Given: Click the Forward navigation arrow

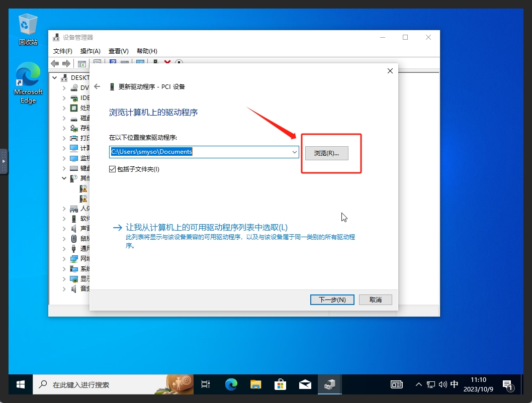Looking at the screenshot, I should (x=66, y=63).
